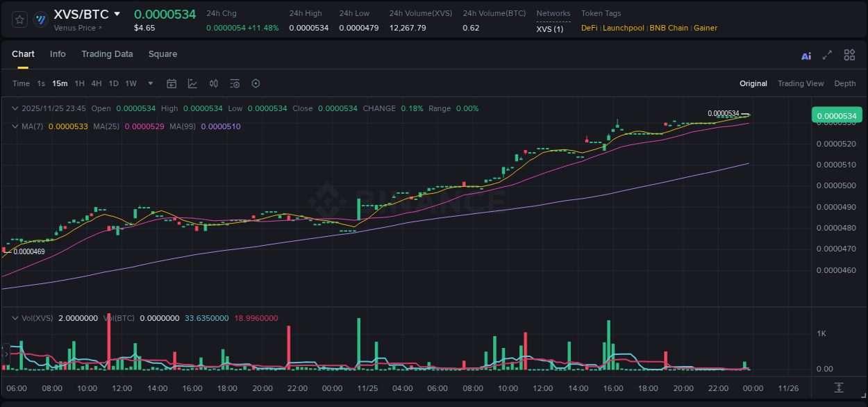868x407 pixels.
Task: Open the XVS/BTC pair selector dropdown
Action: (x=116, y=13)
